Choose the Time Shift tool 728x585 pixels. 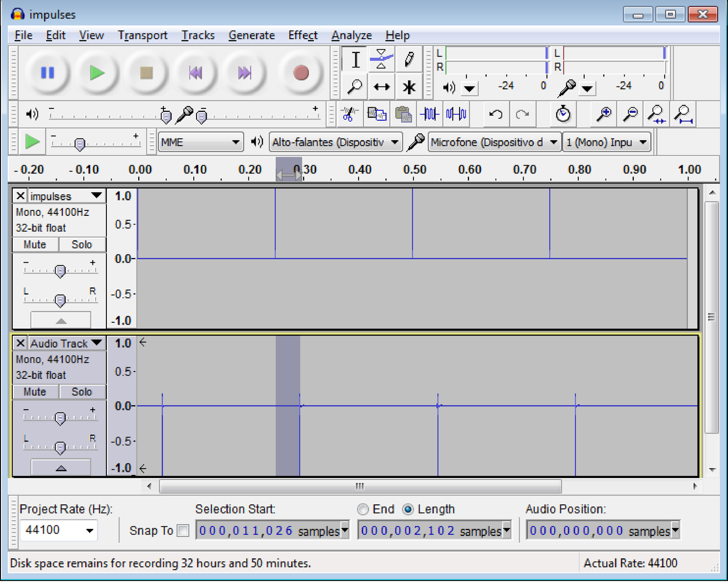381,87
